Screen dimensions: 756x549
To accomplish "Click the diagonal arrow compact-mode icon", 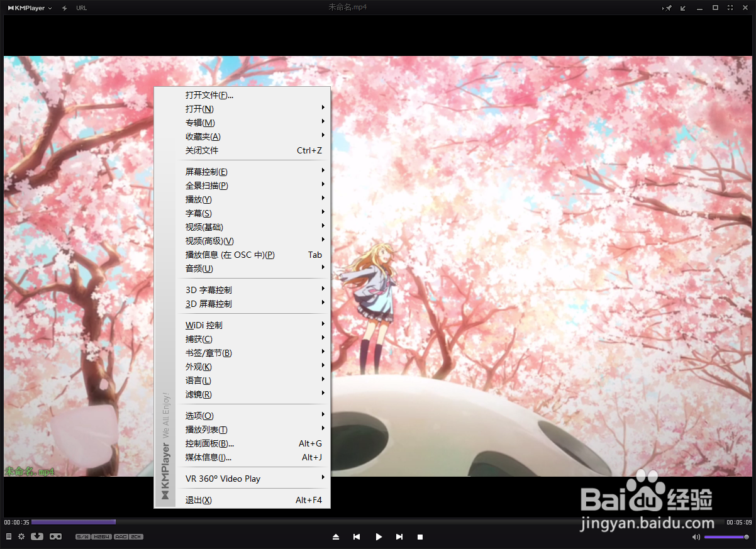I will click(x=684, y=8).
